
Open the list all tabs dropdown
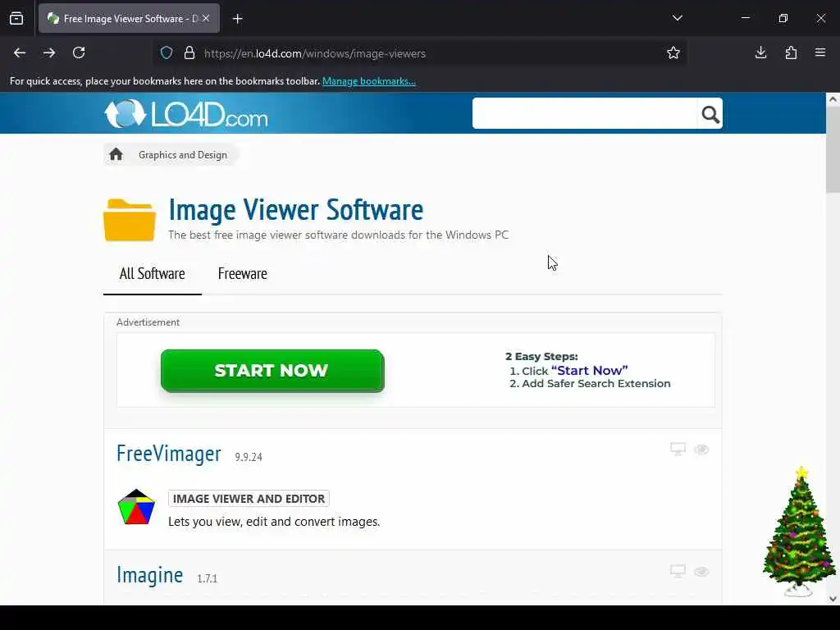[x=677, y=18]
